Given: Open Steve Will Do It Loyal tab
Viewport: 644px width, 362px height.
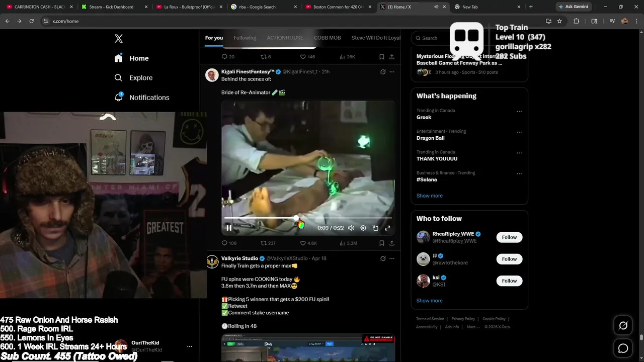Looking at the screenshot, I should [x=376, y=38].
